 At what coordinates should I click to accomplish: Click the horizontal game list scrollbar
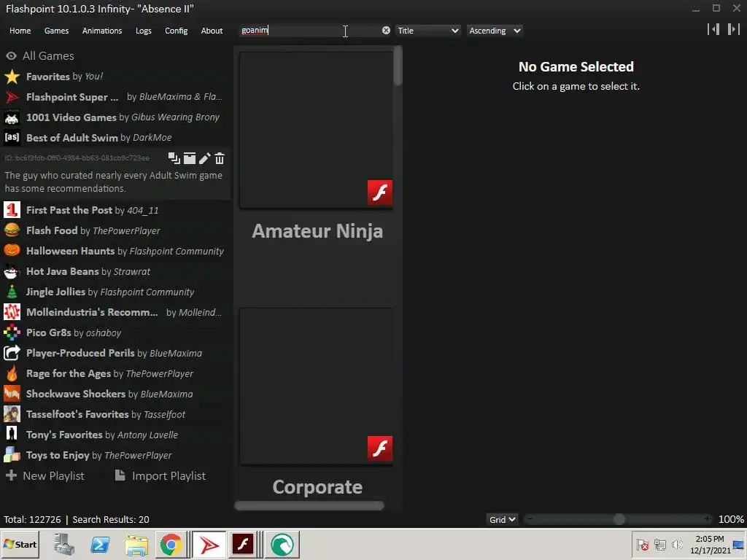pos(309,506)
